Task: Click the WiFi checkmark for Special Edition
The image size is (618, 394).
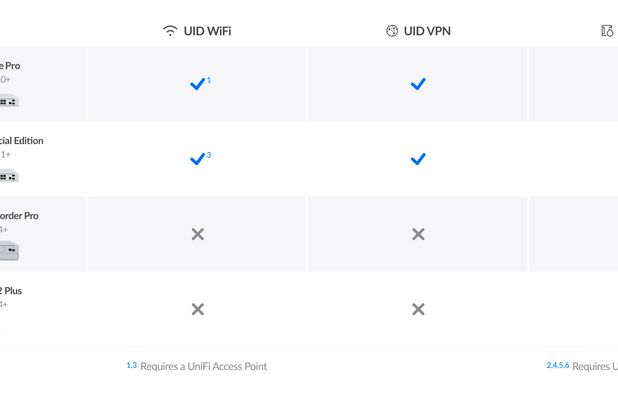Action: (197, 159)
